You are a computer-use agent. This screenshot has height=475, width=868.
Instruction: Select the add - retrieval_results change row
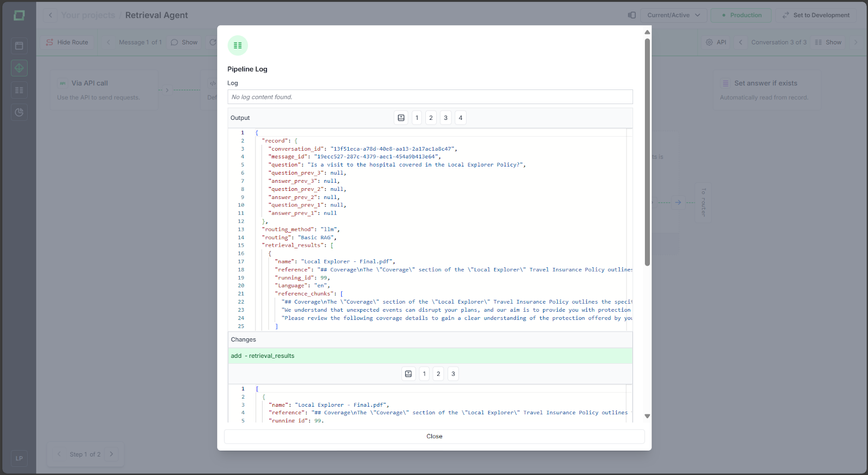coord(430,356)
